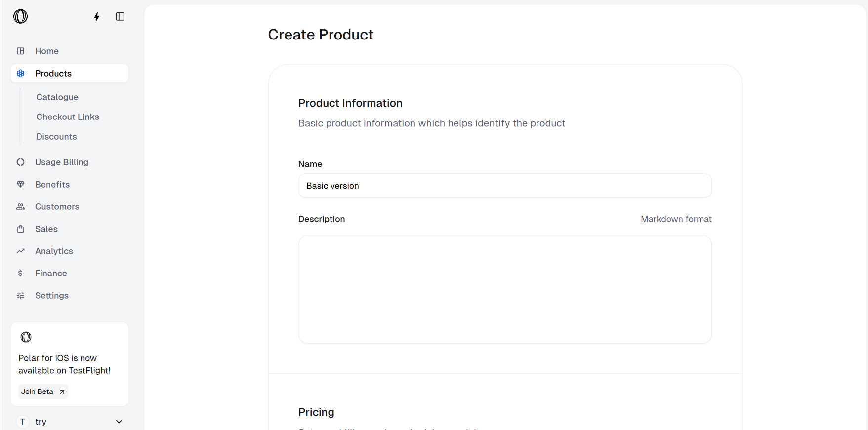Screen dimensions: 868x430
Task: Navigate to Discounts page
Action: tap(56, 137)
